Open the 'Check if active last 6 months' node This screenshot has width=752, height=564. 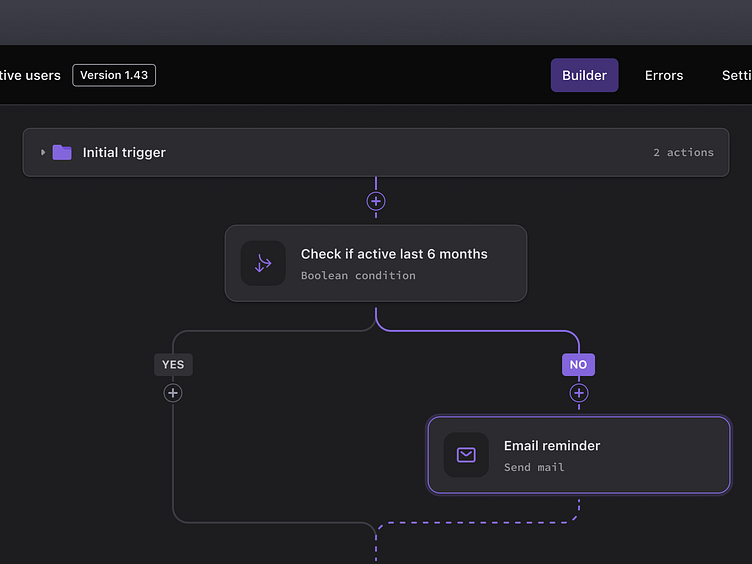[394, 254]
